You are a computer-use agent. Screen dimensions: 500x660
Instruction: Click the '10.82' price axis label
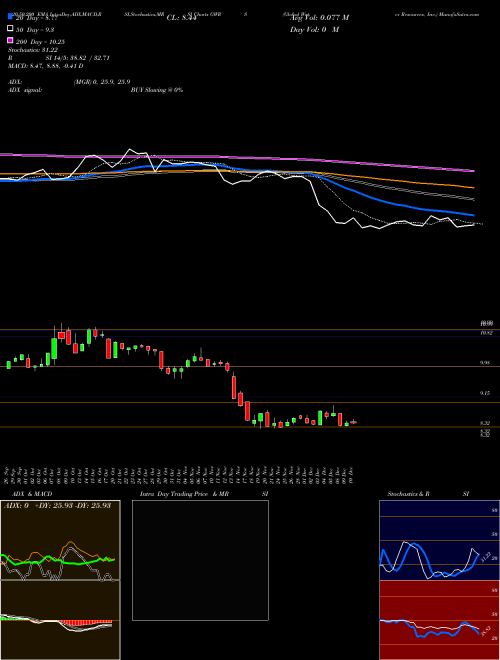click(487, 333)
